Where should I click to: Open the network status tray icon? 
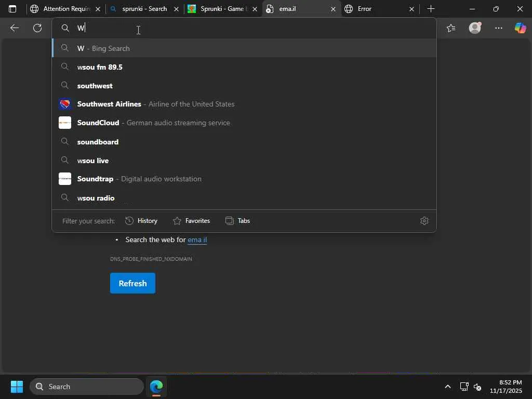[464, 387]
